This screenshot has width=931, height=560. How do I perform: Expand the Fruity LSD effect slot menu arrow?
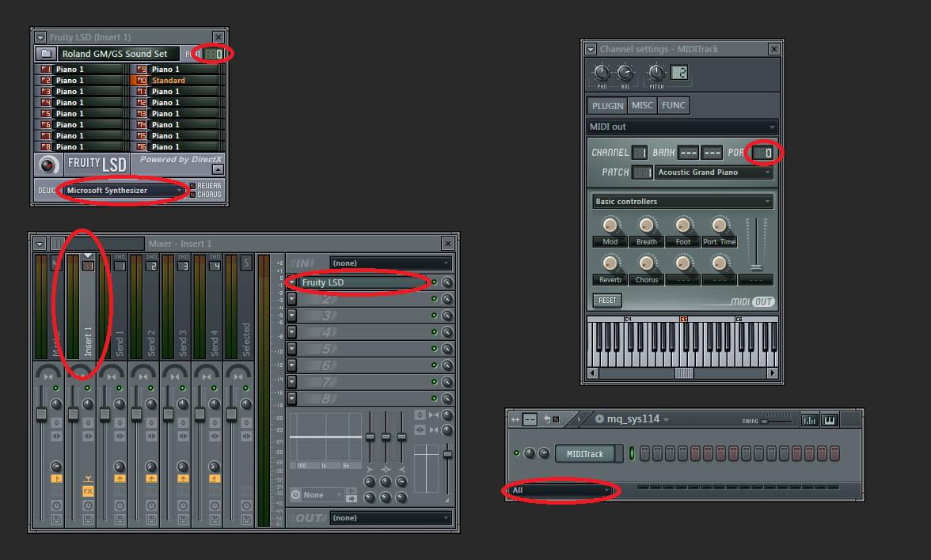pyautogui.click(x=291, y=282)
